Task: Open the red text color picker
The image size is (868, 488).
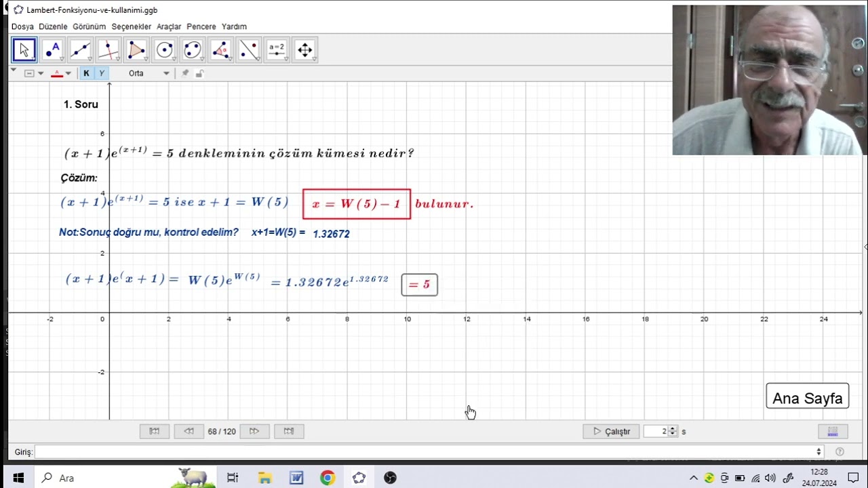Action: [x=61, y=73]
